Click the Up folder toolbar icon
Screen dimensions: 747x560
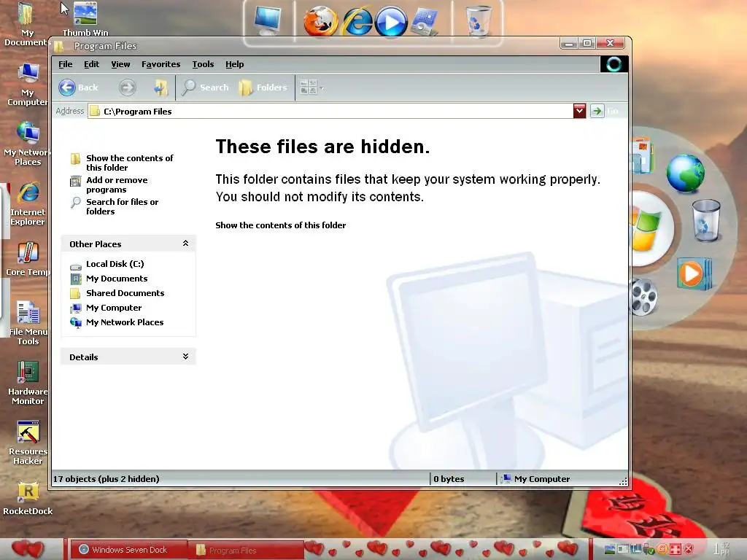click(x=160, y=87)
